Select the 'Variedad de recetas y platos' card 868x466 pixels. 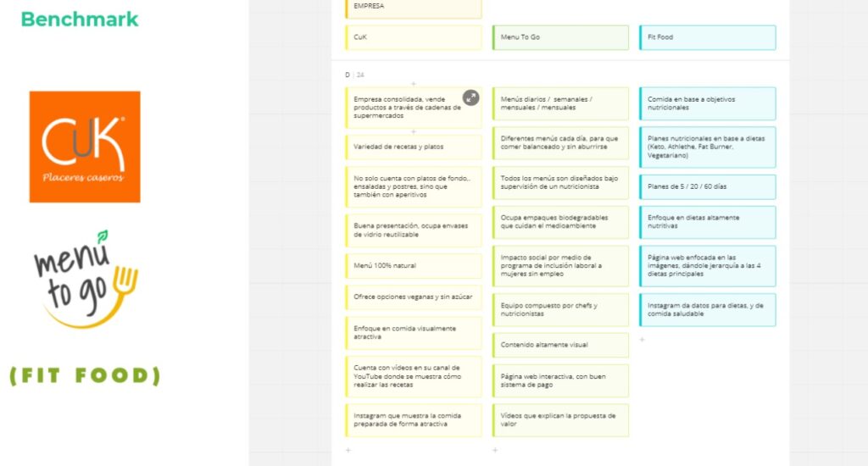point(414,147)
